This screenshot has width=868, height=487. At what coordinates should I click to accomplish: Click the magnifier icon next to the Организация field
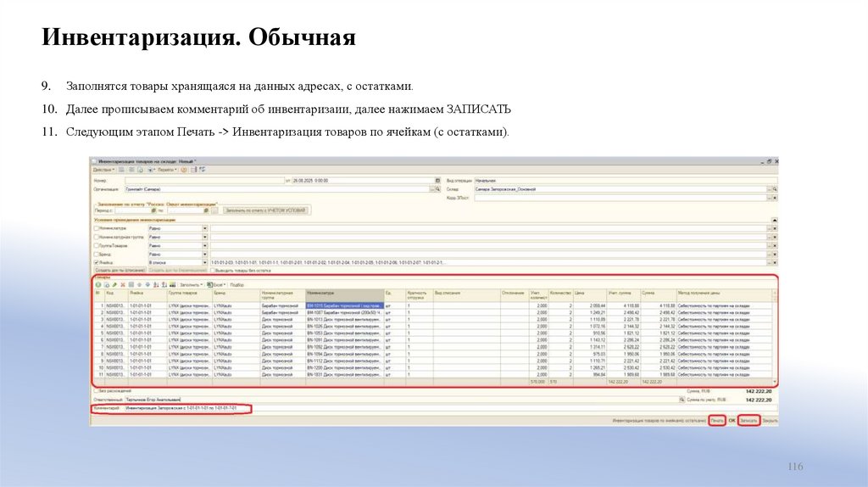click(437, 189)
